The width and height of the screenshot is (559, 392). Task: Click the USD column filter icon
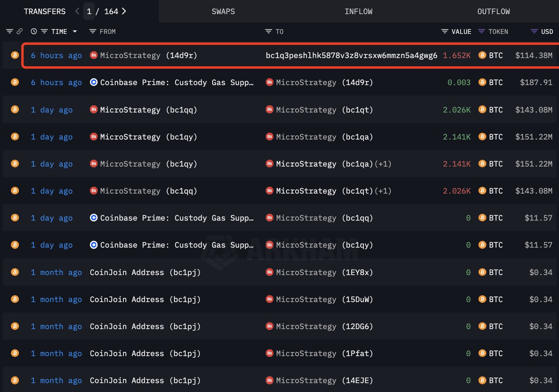pos(534,31)
